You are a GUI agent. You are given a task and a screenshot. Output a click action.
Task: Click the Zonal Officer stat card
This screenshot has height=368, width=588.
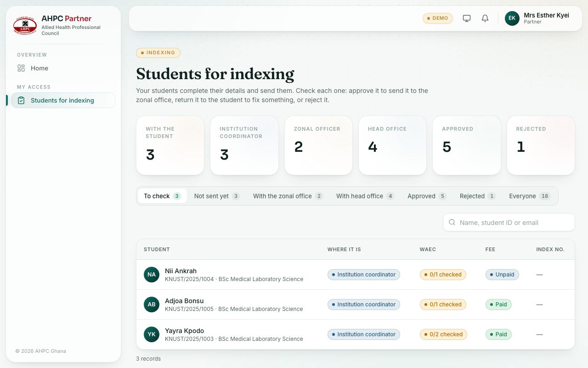point(319,145)
